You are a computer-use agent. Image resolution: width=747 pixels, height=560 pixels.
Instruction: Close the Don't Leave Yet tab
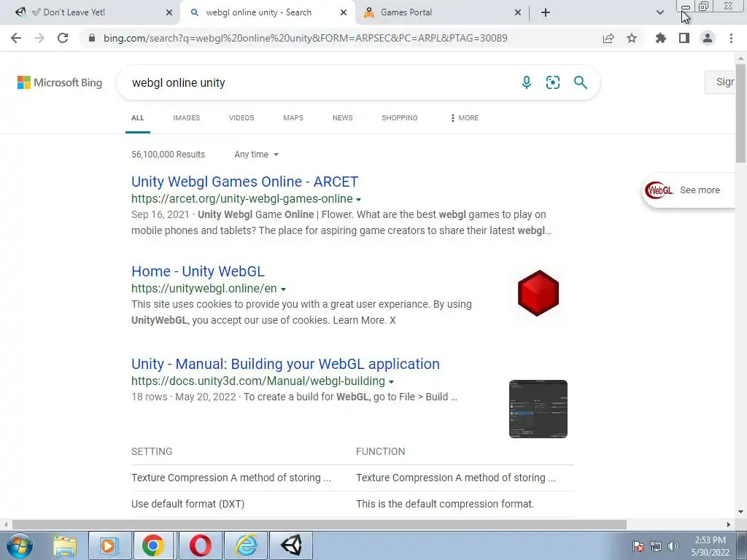click(169, 13)
